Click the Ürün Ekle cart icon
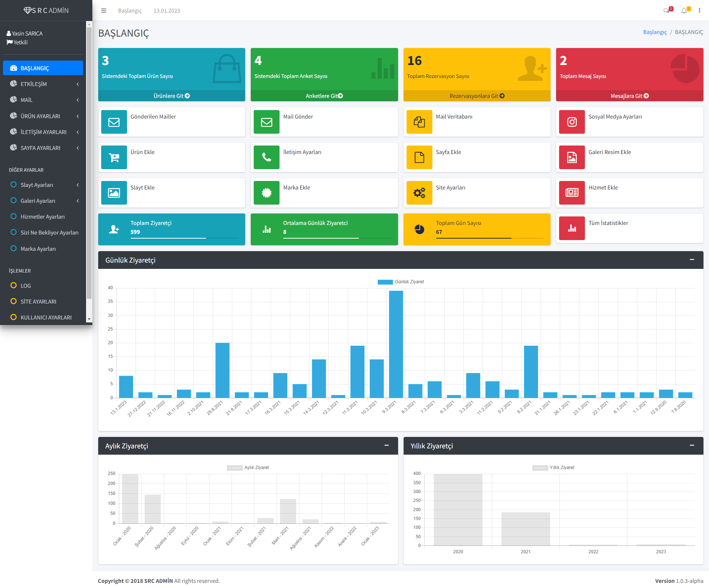 click(x=114, y=157)
